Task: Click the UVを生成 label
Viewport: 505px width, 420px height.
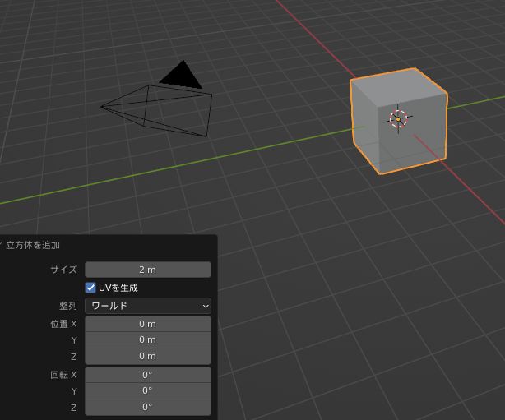Action: pyautogui.click(x=118, y=288)
